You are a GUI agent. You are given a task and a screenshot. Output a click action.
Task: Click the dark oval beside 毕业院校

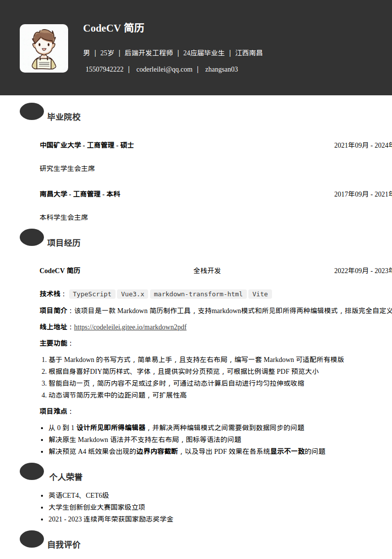[32, 111]
